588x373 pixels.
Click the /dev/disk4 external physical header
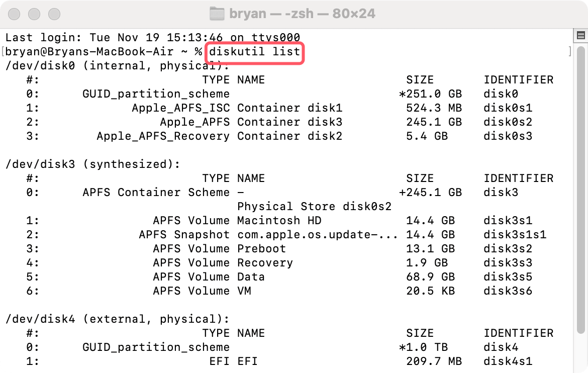[x=116, y=319]
